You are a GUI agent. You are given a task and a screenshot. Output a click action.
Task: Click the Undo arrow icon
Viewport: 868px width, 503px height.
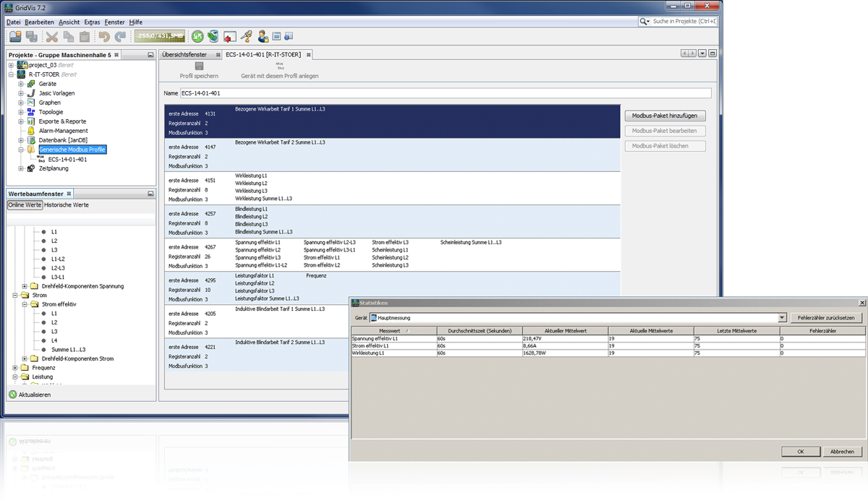[x=105, y=36]
